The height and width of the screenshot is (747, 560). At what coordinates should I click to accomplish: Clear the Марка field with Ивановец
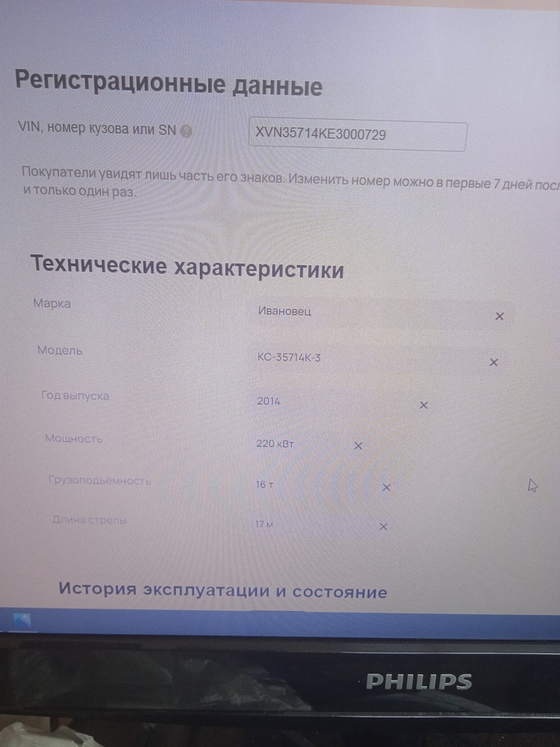499,316
